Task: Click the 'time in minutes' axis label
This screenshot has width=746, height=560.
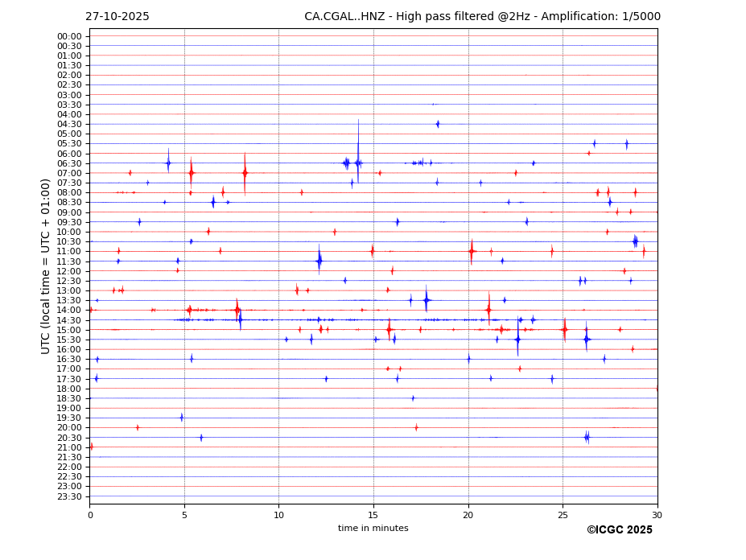Action: 373,528
